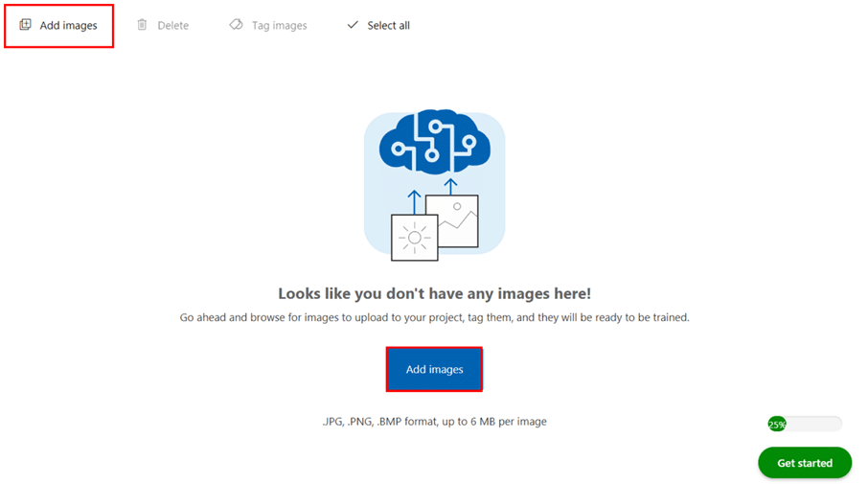Choose the Select all text label
Viewport: 868px width, 484px height.
click(389, 26)
